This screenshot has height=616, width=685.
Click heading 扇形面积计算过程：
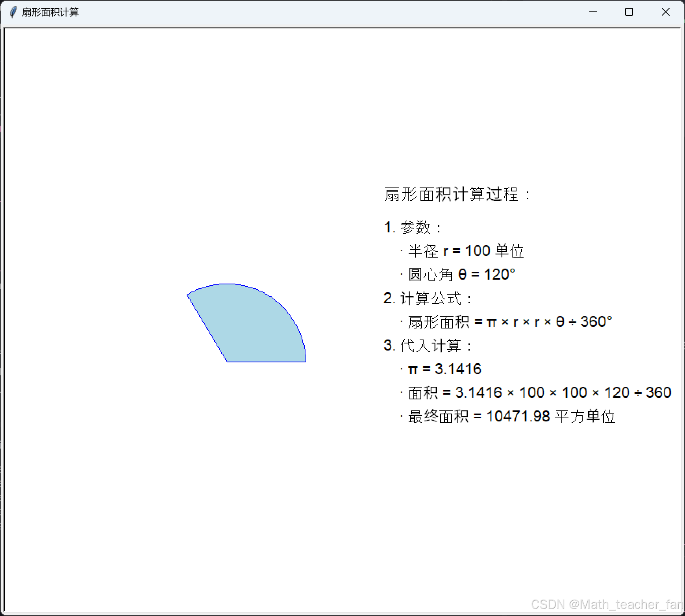pos(458,194)
